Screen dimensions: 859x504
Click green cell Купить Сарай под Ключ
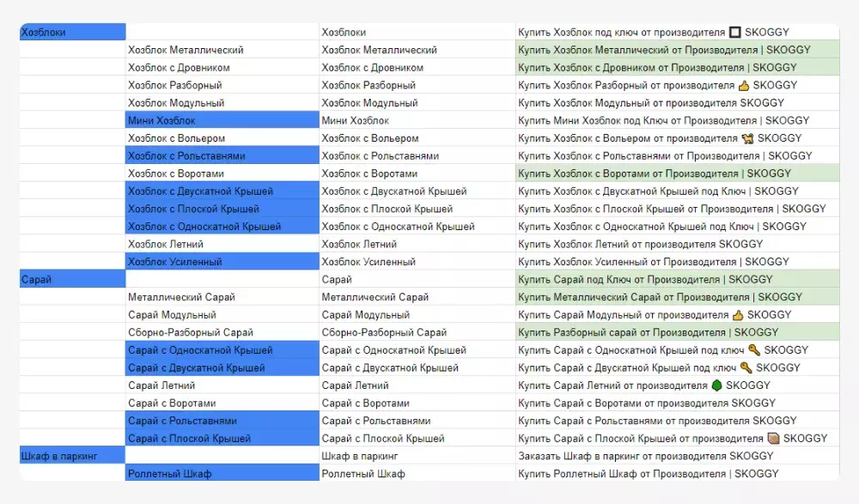coord(676,280)
